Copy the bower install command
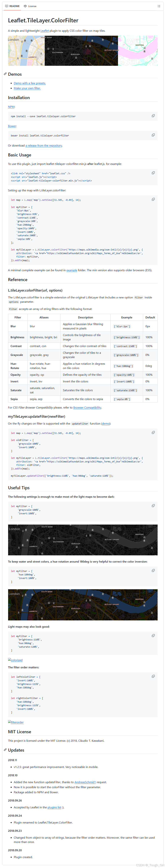 click(153, 135)
